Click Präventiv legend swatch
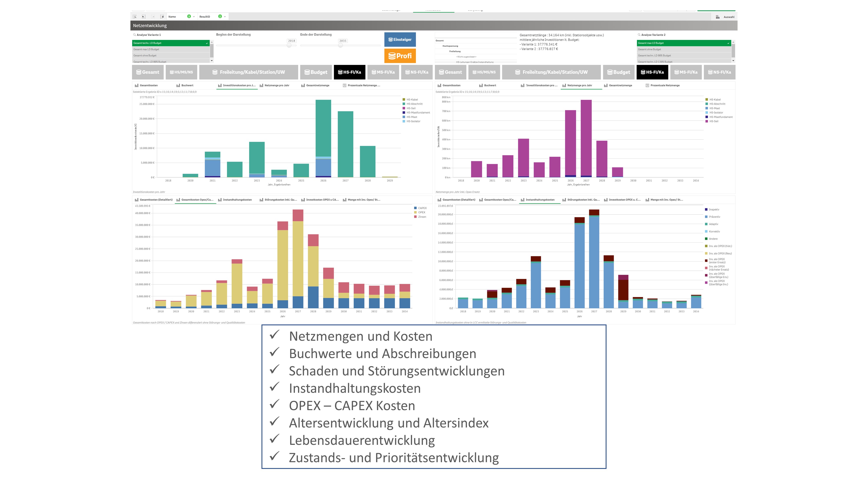This screenshot has height=488, width=868. tap(706, 217)
